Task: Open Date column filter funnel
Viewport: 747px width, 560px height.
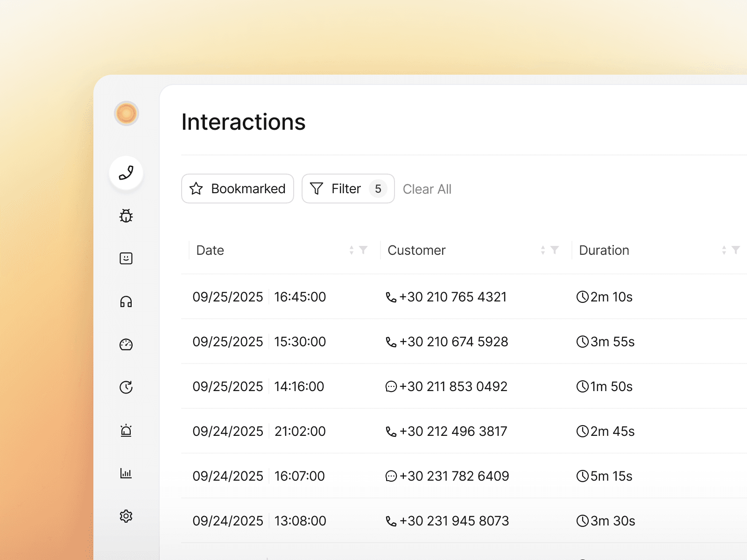Action: pyautogui.click(x=363, y=250)
